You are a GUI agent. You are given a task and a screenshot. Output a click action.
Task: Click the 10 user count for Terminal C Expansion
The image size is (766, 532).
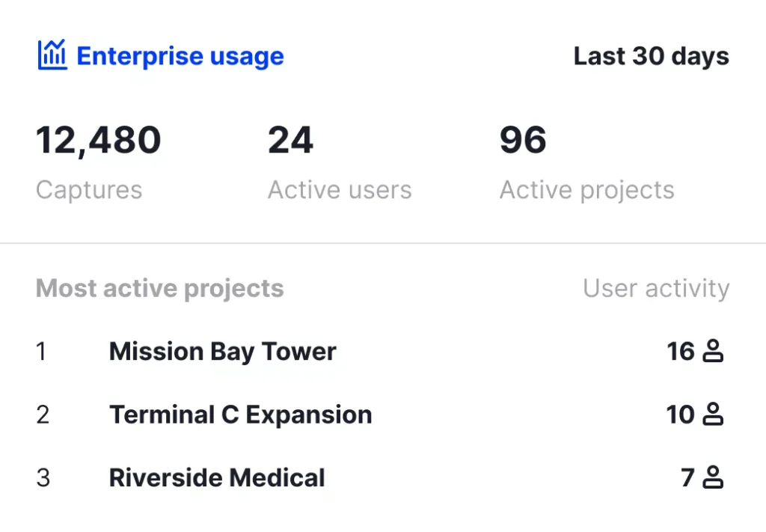tap(680, 415)
